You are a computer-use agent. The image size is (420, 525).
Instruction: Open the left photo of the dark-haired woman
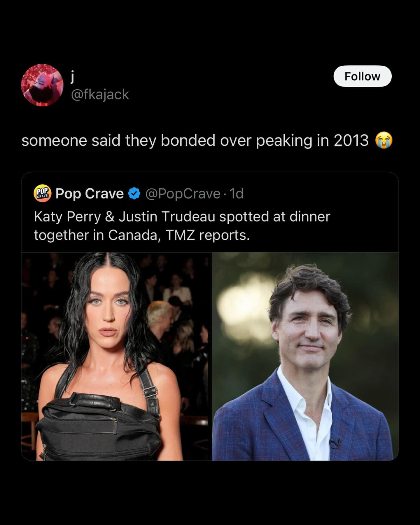(116, 356)
